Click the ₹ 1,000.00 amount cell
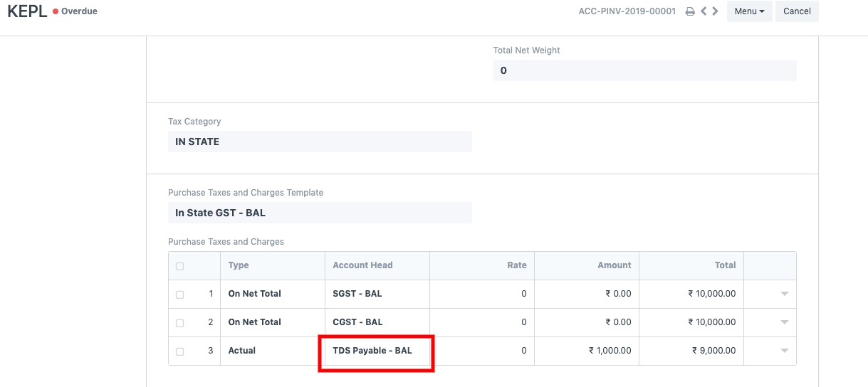 click(587, 351)
